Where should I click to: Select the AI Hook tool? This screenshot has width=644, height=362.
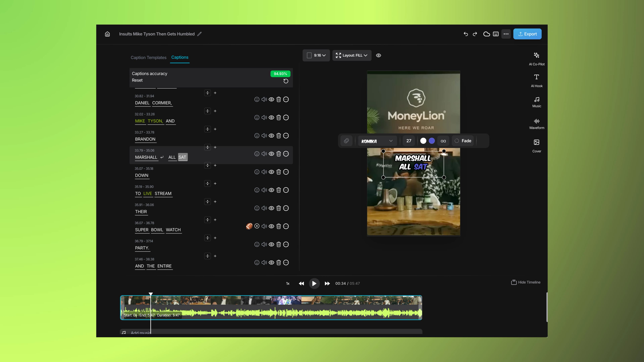[536, 80]
